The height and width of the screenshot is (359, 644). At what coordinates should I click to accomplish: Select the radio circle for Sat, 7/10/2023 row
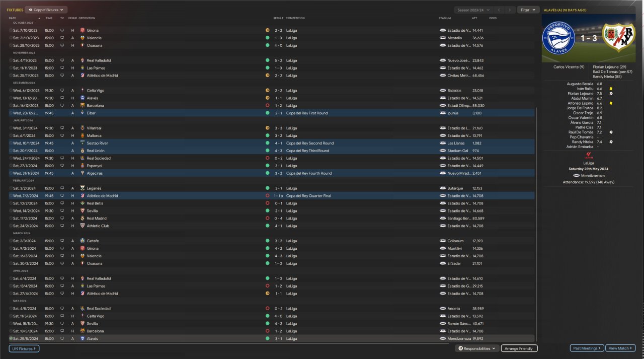pos(11,30)
